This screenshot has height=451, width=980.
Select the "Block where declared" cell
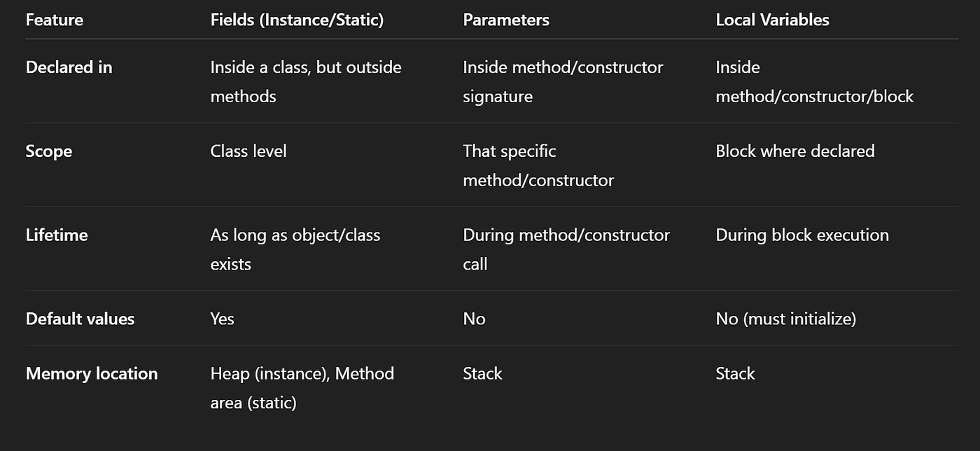point(794,151)
